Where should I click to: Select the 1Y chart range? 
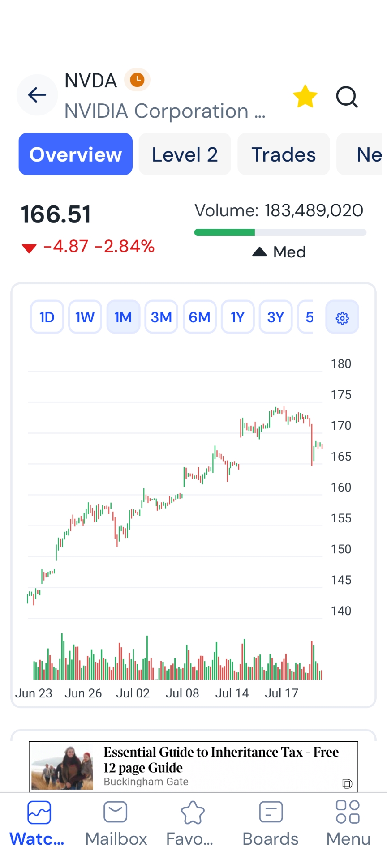(x=237, y=317)
